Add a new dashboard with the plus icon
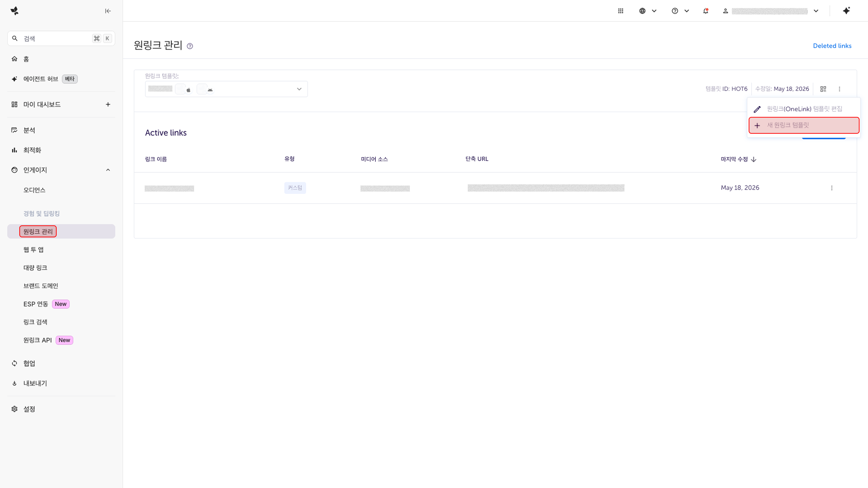 tap(108, 104)
